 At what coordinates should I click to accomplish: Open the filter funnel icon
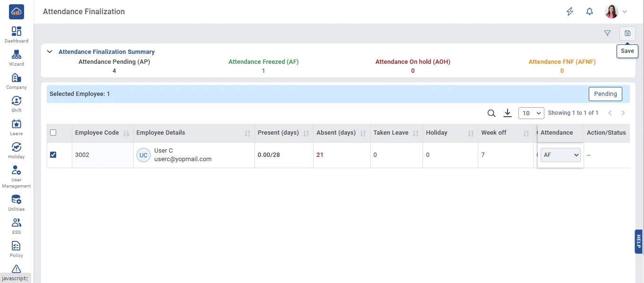click(x=607, y=33)
